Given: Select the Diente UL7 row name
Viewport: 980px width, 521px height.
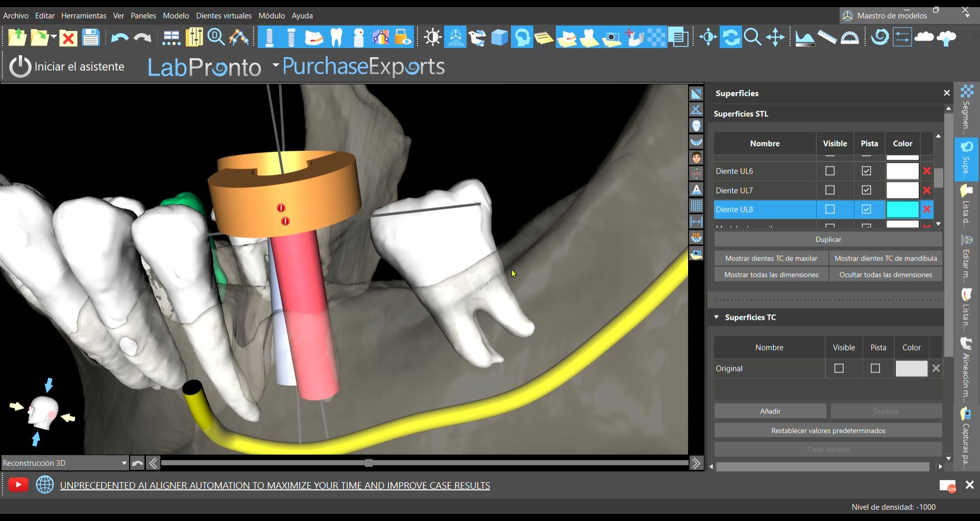Looking at the screenshot, I should 734,191.
